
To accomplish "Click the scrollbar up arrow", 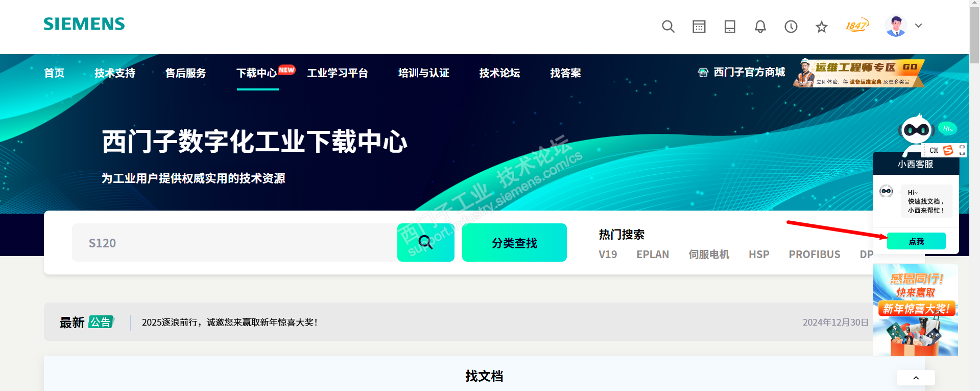I will 975,4.
